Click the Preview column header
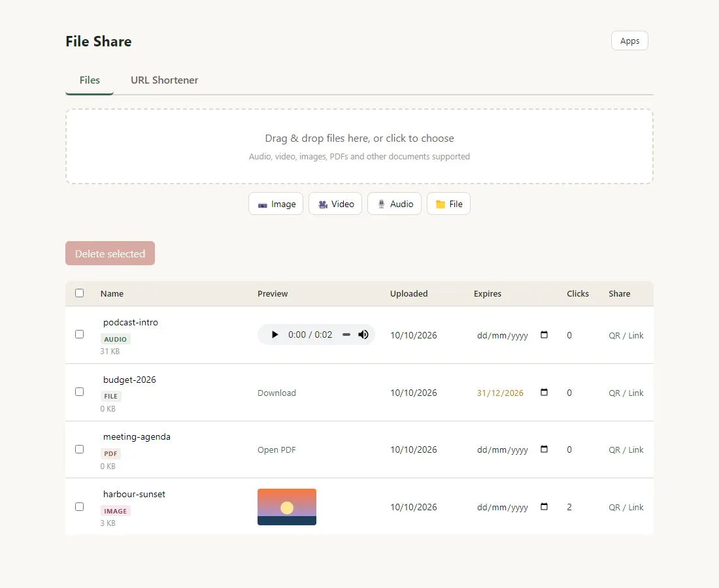Screen dimensions: 719x588 point(273,294)
